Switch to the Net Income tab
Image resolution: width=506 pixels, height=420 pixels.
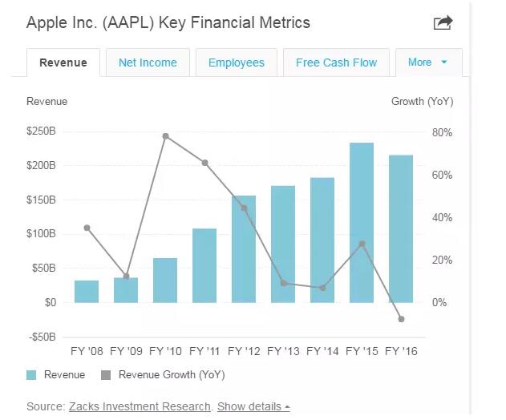pos(148,63)
